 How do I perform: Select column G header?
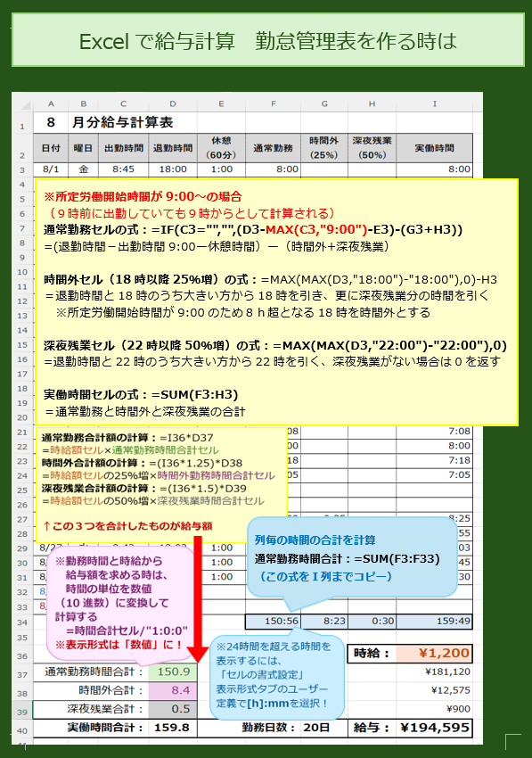(x=324, y=104)
